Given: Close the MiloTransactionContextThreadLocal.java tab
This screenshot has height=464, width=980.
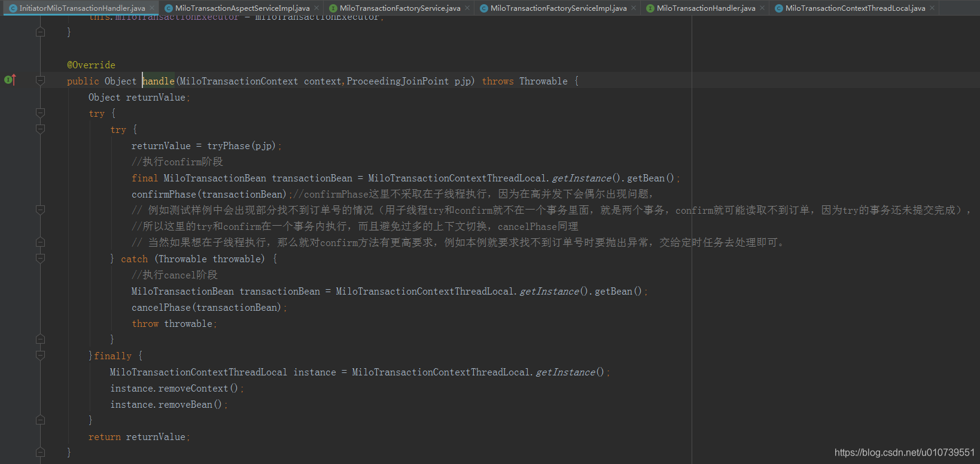Looking at the screenshot, I should [932, 8].
